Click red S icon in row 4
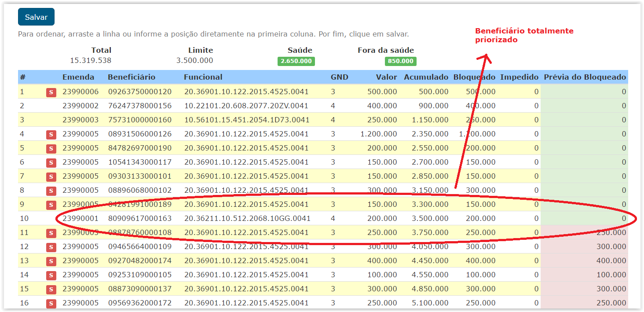Image resolution: width=644 pixels, height=312 pixels. pos(51,134)
